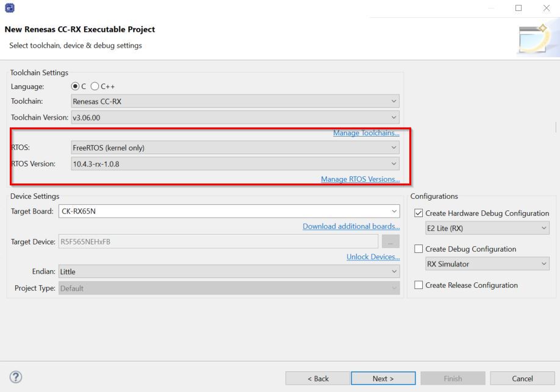Select the C language radio button
The width and height of the screenshot is (560, 392).
(75, 87)
